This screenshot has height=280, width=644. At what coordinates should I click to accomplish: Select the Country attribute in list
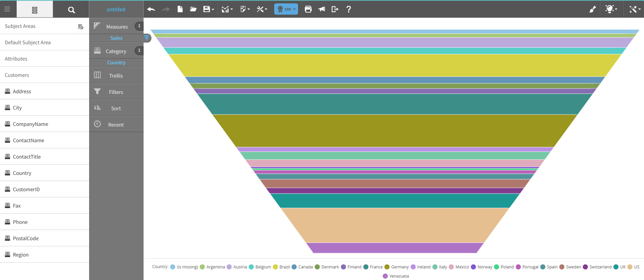45,173
